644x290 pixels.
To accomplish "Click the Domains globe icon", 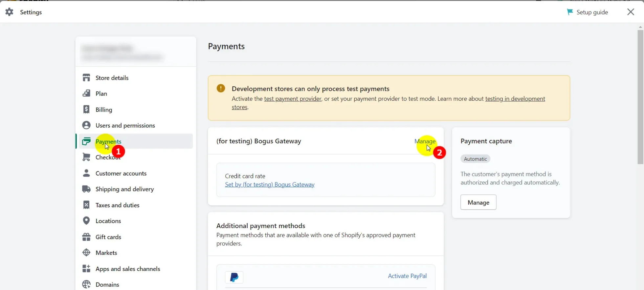I will tap(86, 284).
